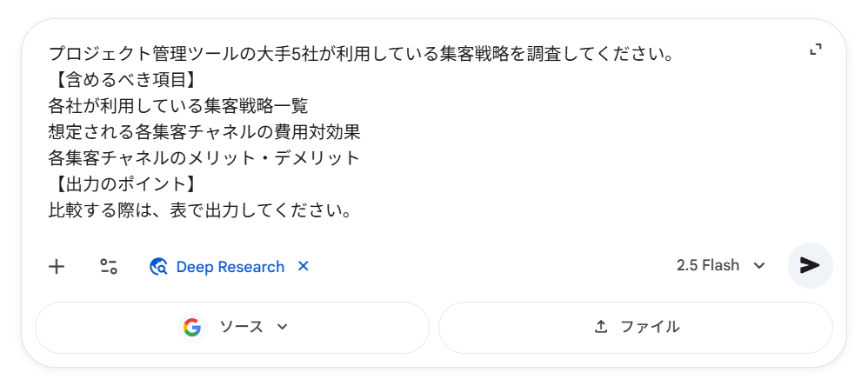Screen dimensions: 868x386
Task: Click the 【出力のポイント】 heading line
Action: coord(122,184)
